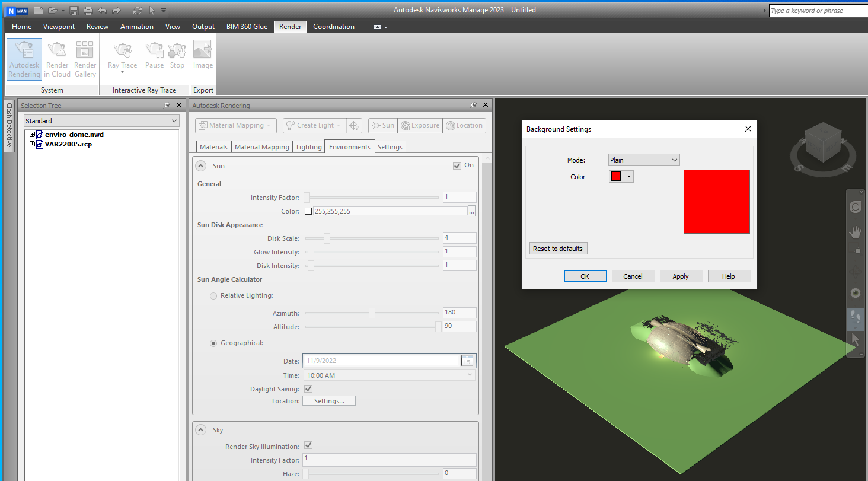868x481 pixels.
Task: Click the Redo arrow icon
Action: 116,10
